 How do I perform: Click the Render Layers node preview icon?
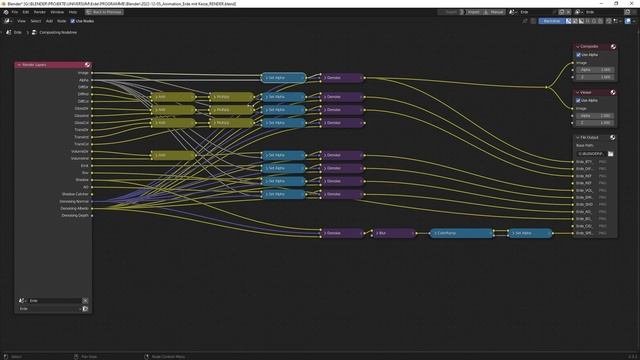(x=87, y=64)
